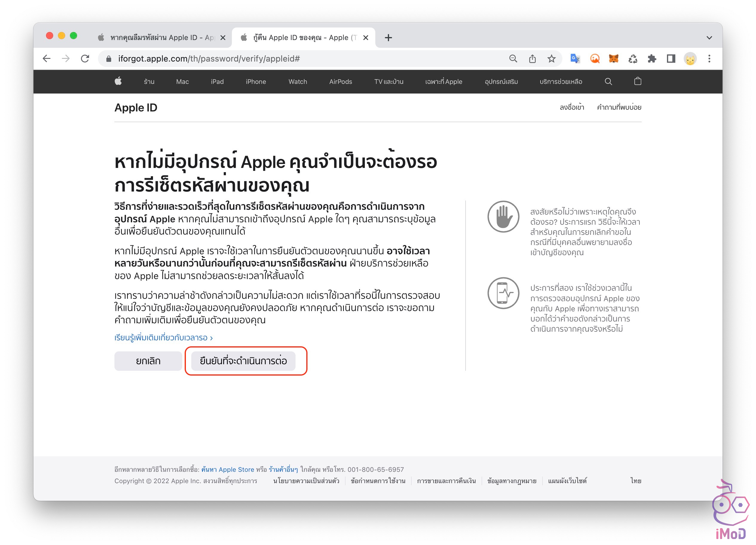Click the Apple logo in the navigation bar

point(118,81)
